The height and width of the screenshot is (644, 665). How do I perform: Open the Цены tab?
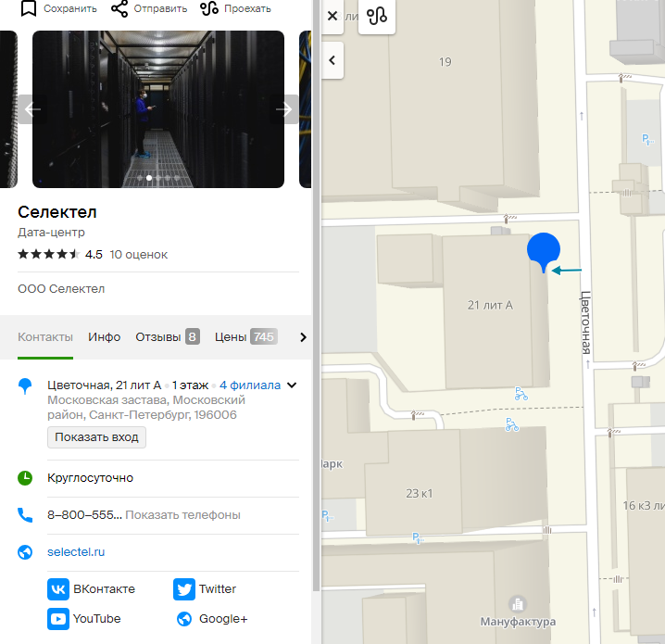(246, 337)
